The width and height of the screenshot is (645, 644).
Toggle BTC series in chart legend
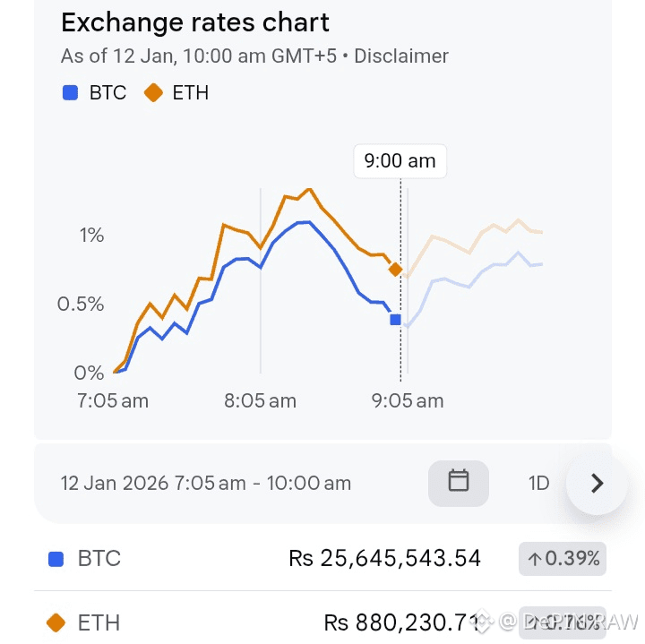[x=107, y=92]
